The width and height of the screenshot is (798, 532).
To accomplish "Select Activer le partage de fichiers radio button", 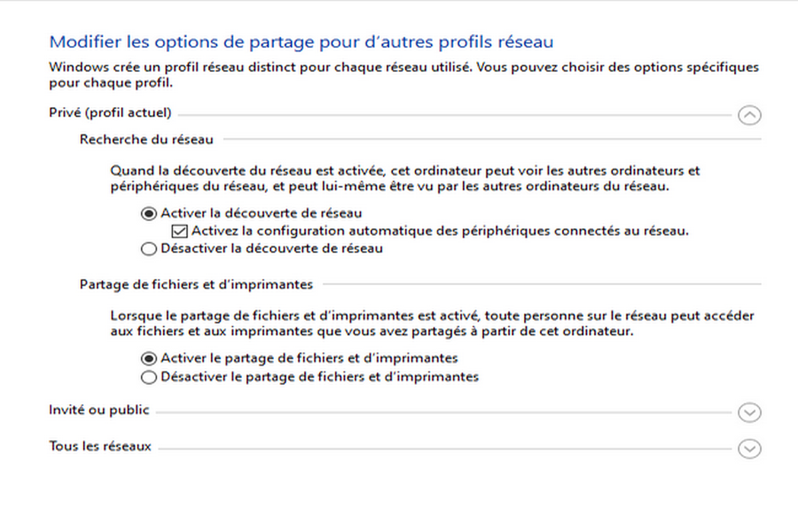I will tap(148, 358).
